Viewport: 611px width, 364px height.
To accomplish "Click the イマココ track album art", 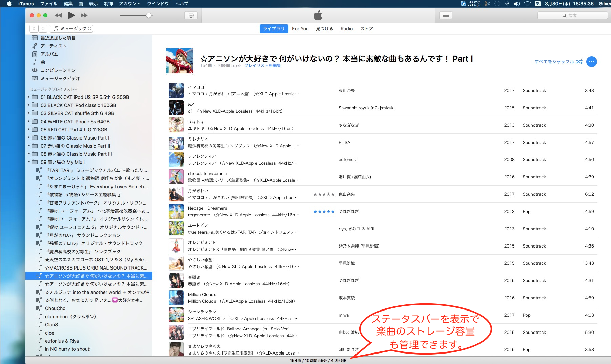I will 176,90.
